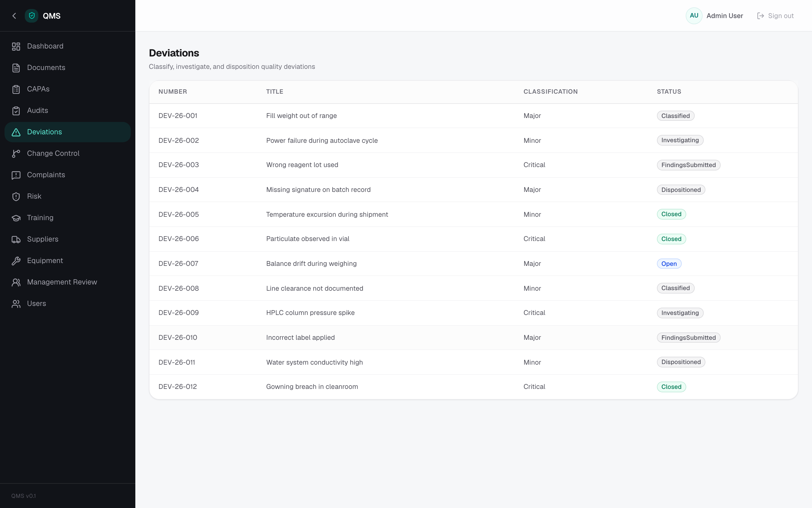Click the QMS shield logo icon
The image size is (812, 508).
pos(32,16)
